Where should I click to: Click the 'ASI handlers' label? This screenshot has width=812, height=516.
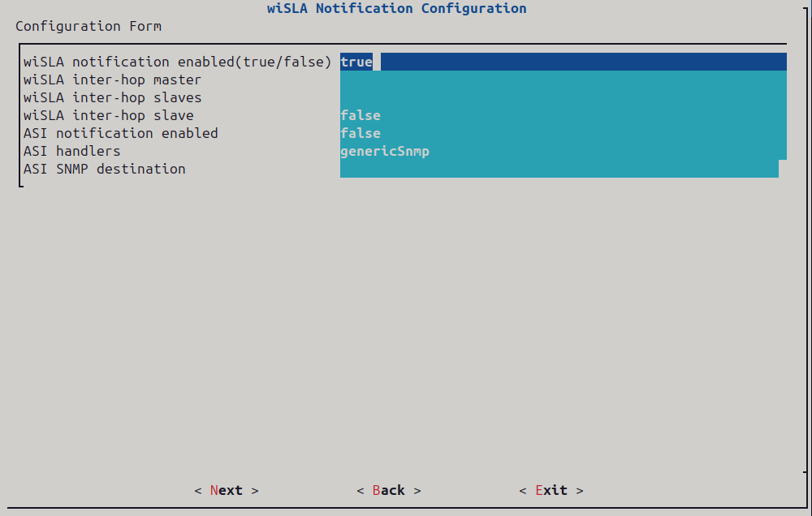tap(71, 151)
